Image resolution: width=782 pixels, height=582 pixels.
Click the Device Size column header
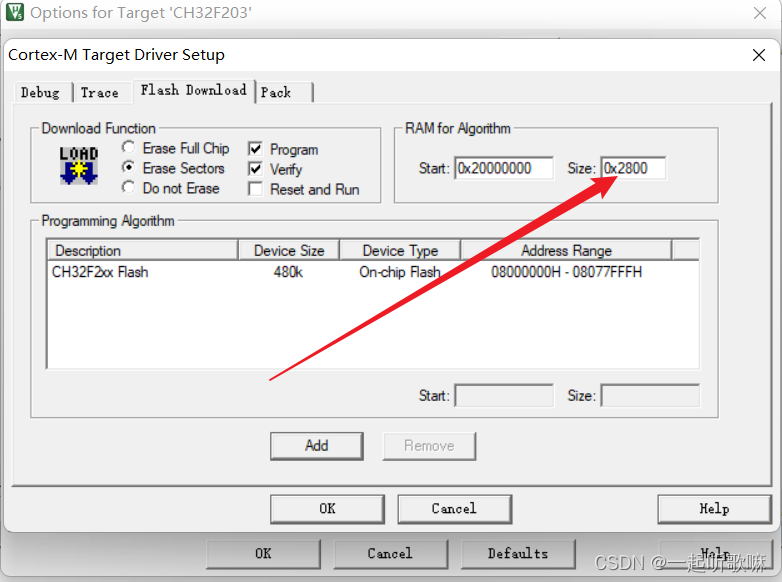(289, 250)
